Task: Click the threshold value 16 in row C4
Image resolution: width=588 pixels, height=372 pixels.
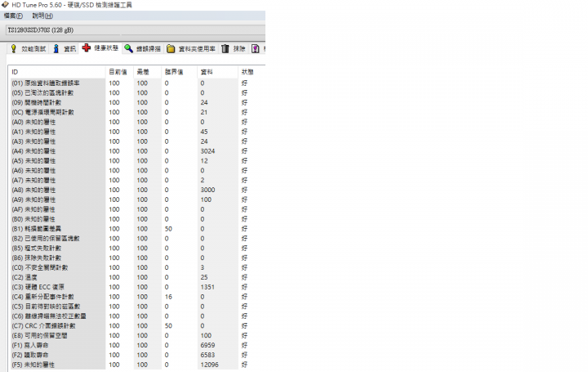Action: pos(168,297)
